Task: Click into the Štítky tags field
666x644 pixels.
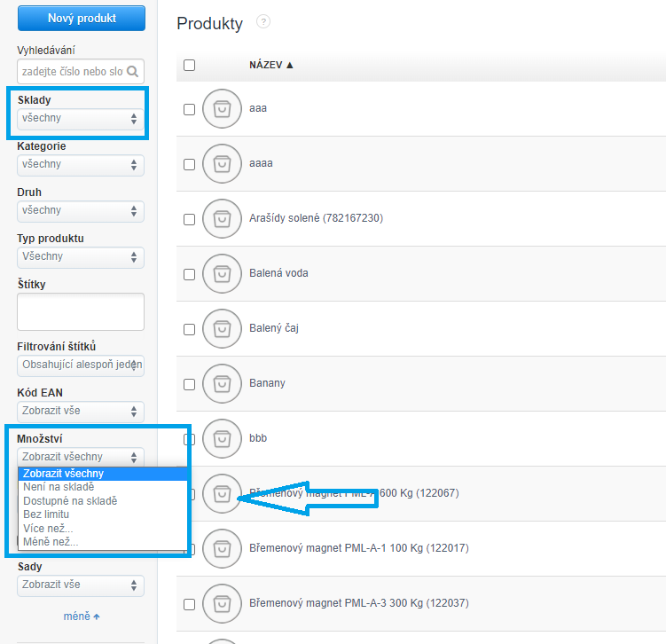Action: [80, 311]
